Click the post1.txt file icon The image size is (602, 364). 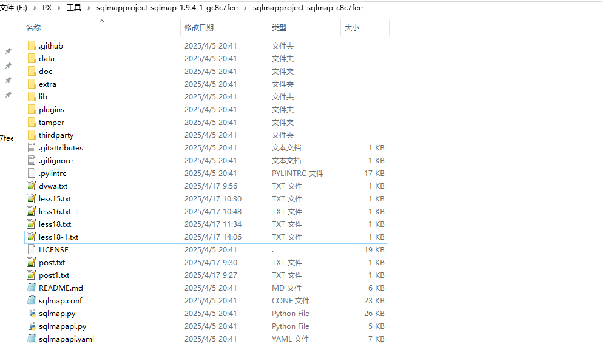(32, 275)
